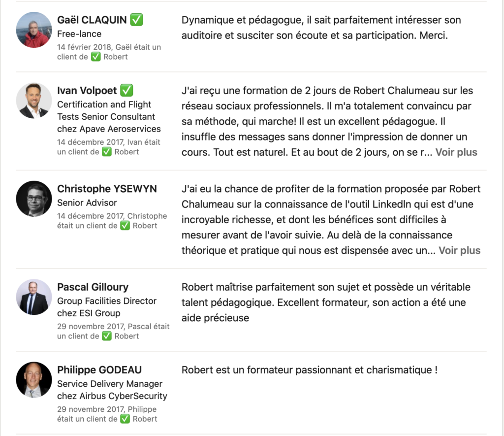
Task: Click green checkmark next to Gaël CLAQUIN
Action: [x=137, y=20]
